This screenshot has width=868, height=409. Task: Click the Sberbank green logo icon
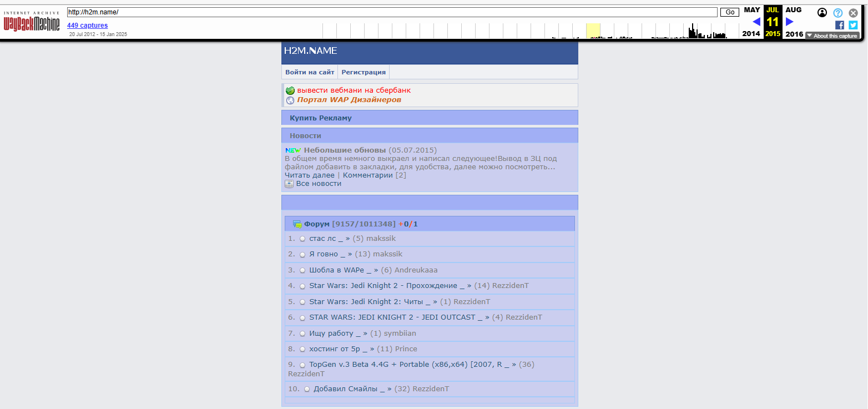pos(290,90)
